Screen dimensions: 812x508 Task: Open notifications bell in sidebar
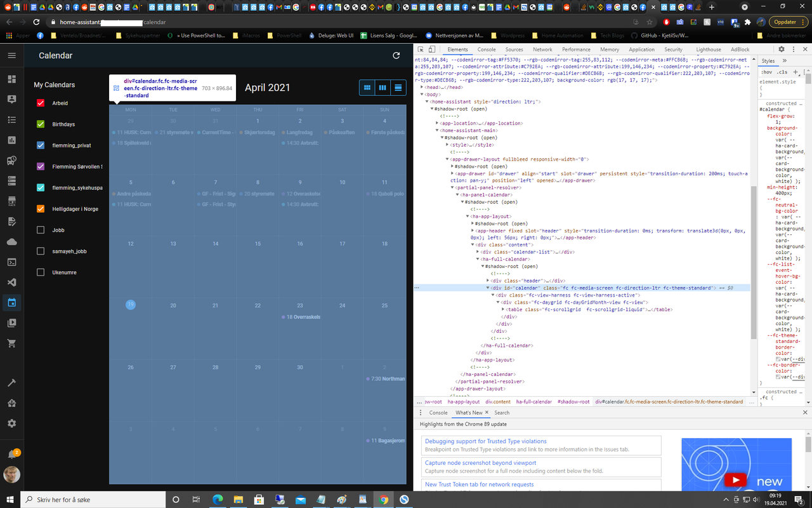(x=11, y=454)
